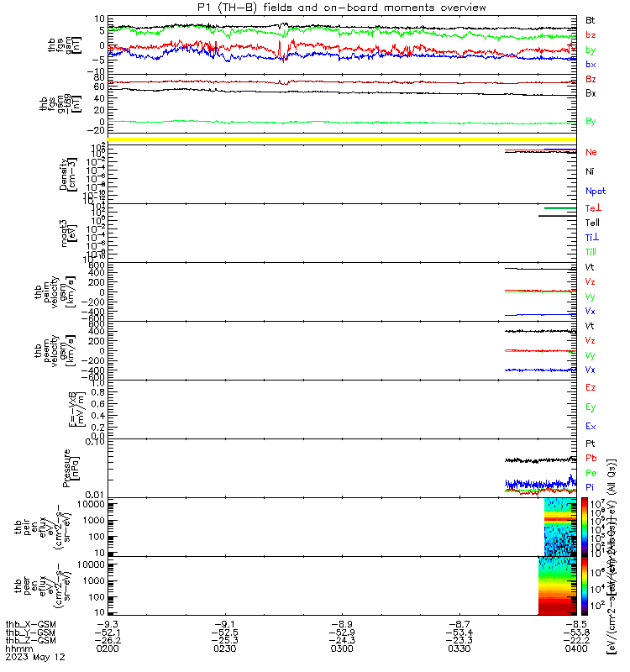Screen dimensions: 630x672
Task: Click the yellow status bar below magnetic panels
Action: click(342, 139)
